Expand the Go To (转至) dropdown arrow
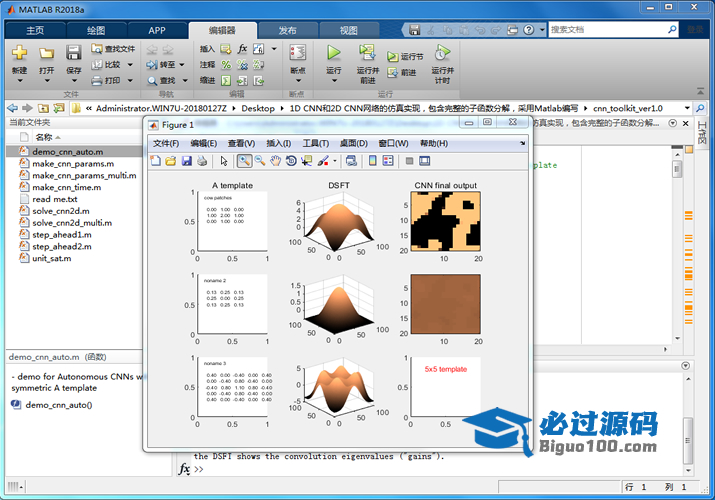Screen dimensions: 715x500 (182, 65)
